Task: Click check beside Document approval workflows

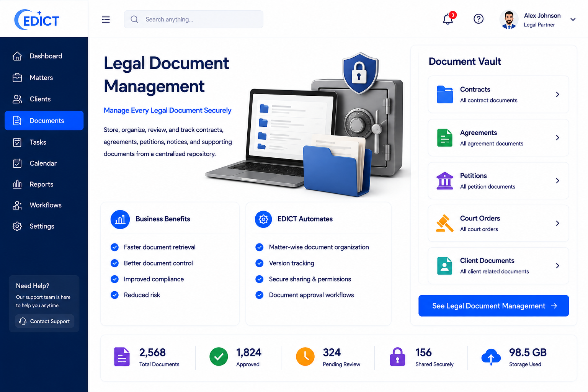Action: pos(260,295)
